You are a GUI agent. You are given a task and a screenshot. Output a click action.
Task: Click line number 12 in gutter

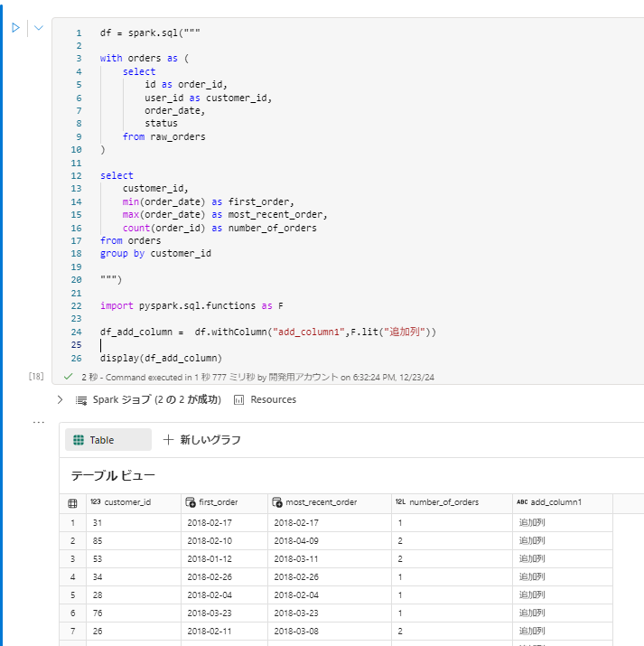tap(76, 176)
